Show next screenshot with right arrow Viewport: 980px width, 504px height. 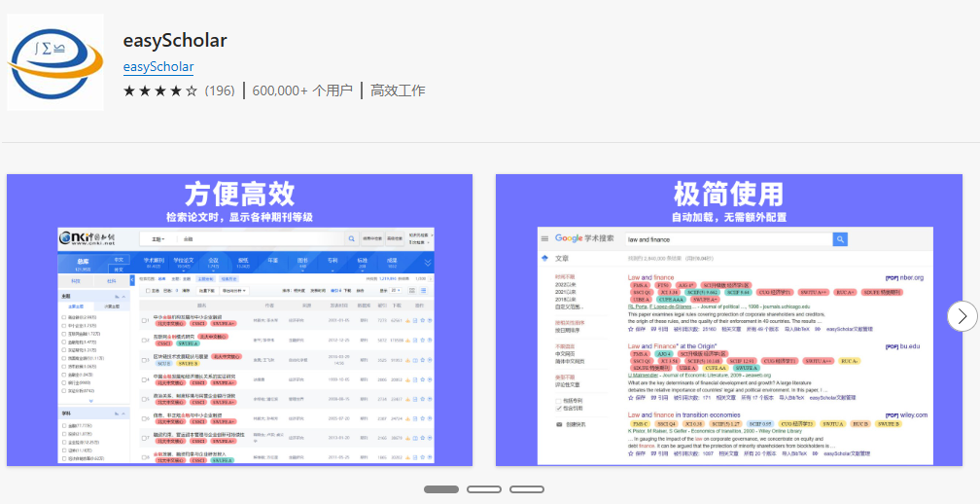(x=962, y=316)
